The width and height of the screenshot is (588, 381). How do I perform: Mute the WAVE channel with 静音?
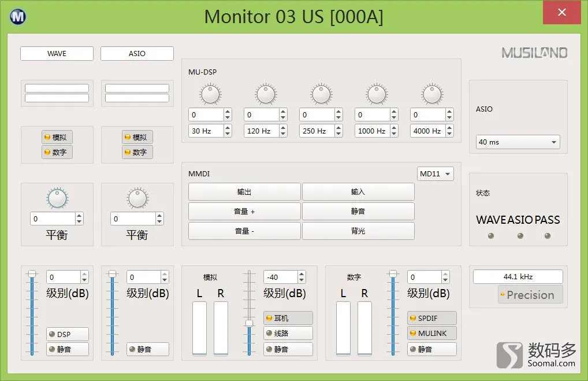pos(68,349)
